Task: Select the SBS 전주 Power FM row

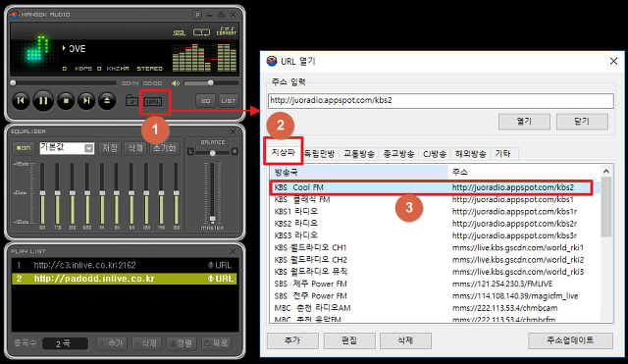Action: [x=436, y=296]
